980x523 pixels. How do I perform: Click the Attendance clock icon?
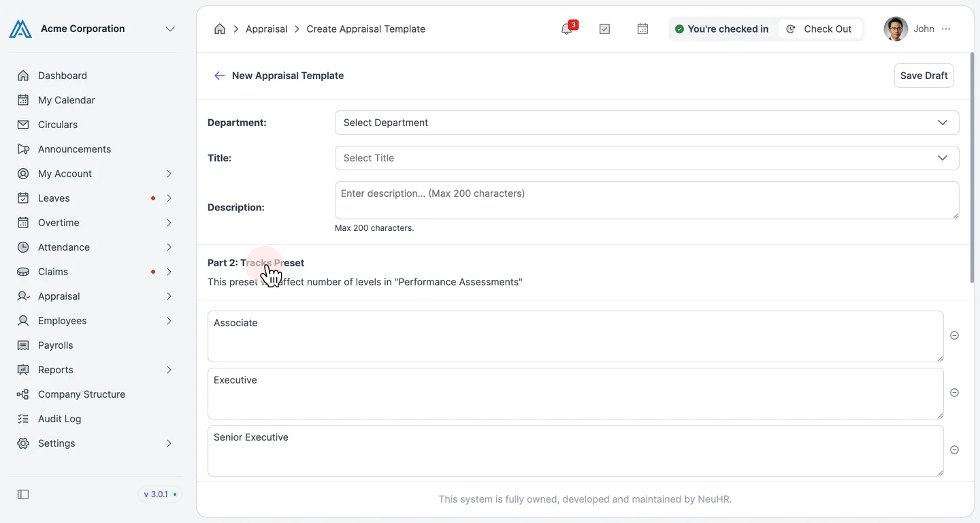tap(23, 247)
